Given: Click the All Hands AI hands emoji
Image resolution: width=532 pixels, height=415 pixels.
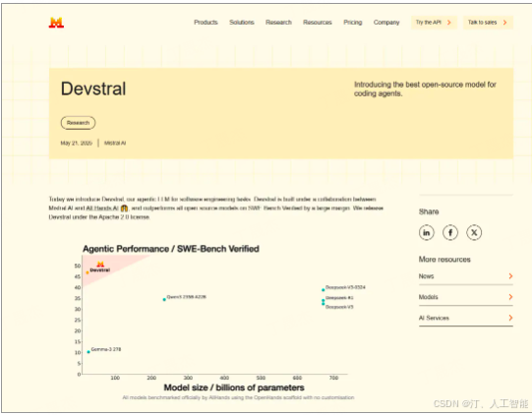Looking at the screenshot, I should click(x=124, y=208).
